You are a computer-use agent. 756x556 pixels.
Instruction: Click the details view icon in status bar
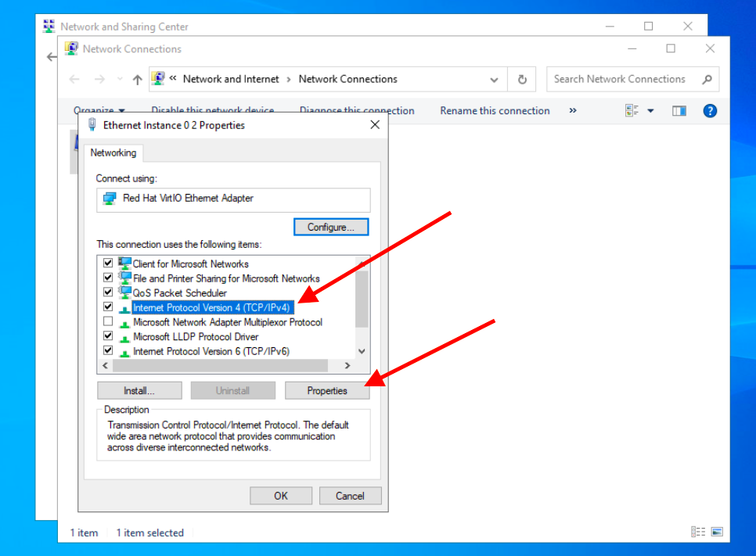coord(697,532)
